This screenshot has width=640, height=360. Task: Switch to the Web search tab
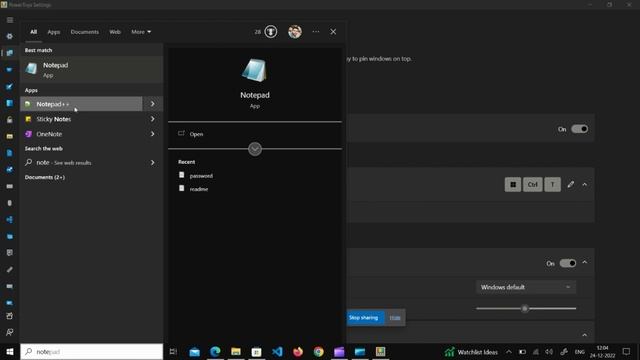(115, 31)
